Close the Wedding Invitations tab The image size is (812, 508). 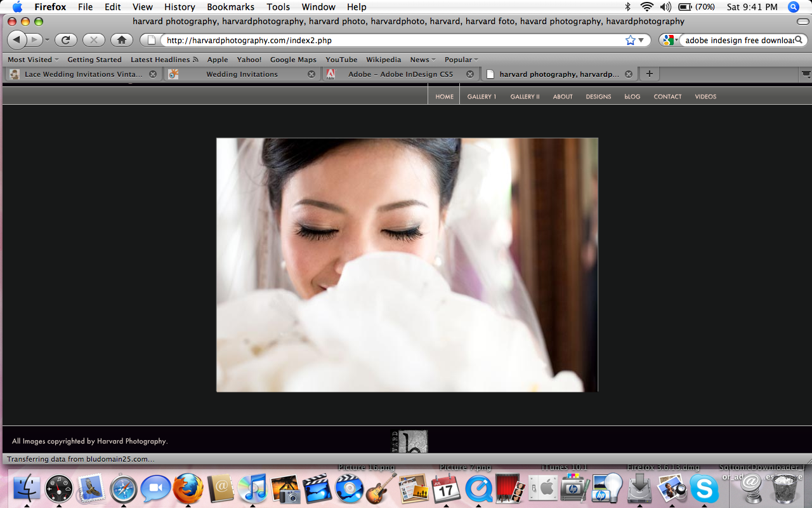click(x=311, y=74)
